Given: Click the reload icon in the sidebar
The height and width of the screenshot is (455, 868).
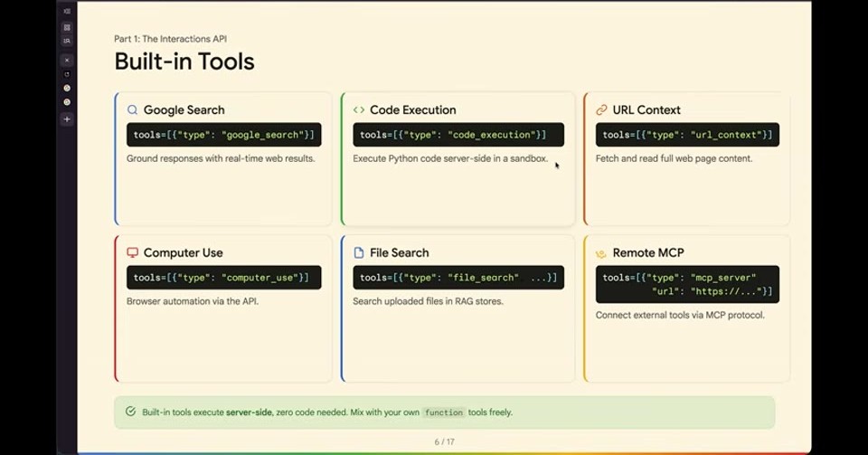Looking at the screenshot, I should [67, 74].
